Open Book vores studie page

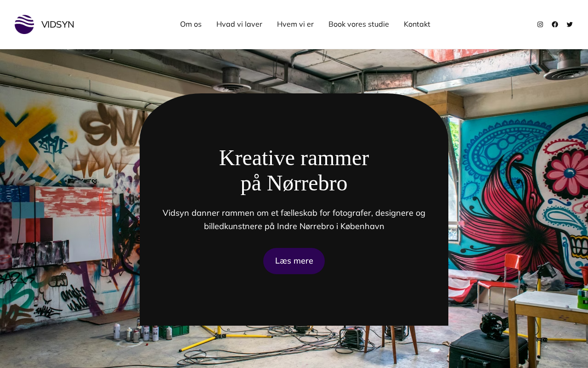[359, 24]
